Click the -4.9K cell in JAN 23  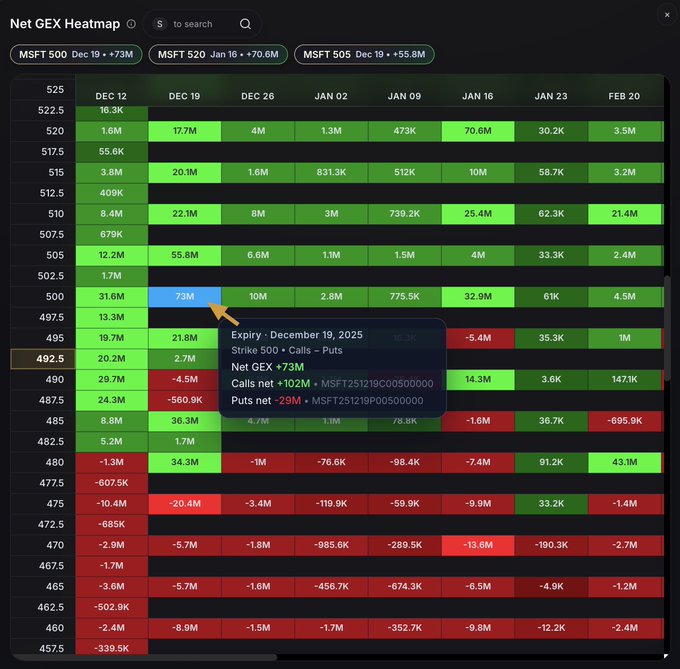pyautogui.click(x=551, y=587)
